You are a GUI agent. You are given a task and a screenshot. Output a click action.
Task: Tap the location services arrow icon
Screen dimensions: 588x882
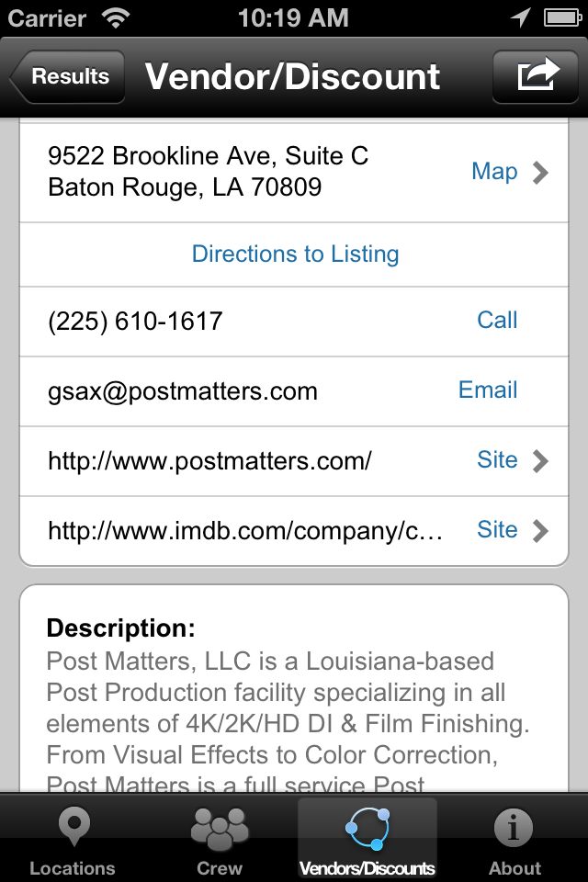pos(521,17)
